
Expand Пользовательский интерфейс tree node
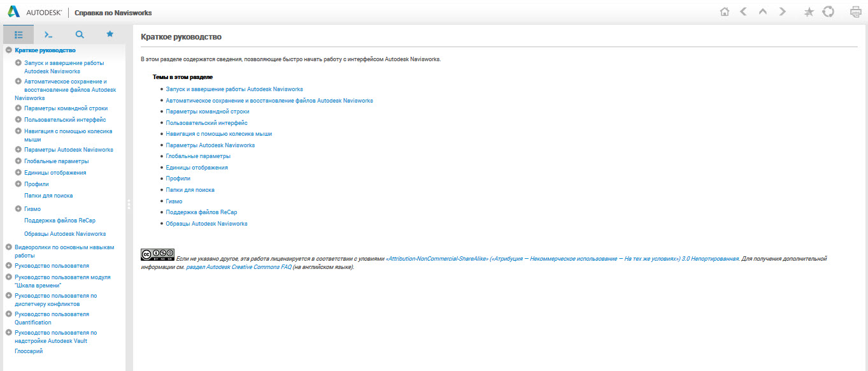coord(18,119)
